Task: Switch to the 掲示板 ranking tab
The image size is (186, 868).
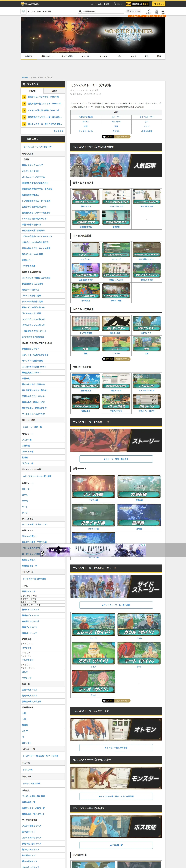Action: [x=54, y=91]
